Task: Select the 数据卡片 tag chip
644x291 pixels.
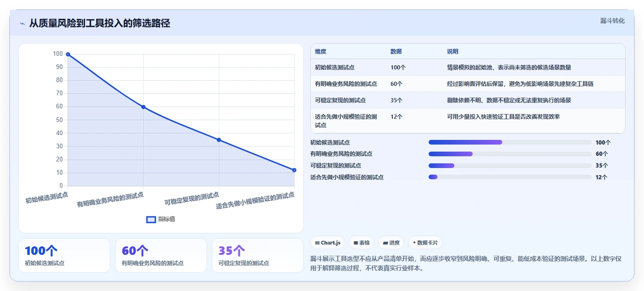Action: point(425,243)
